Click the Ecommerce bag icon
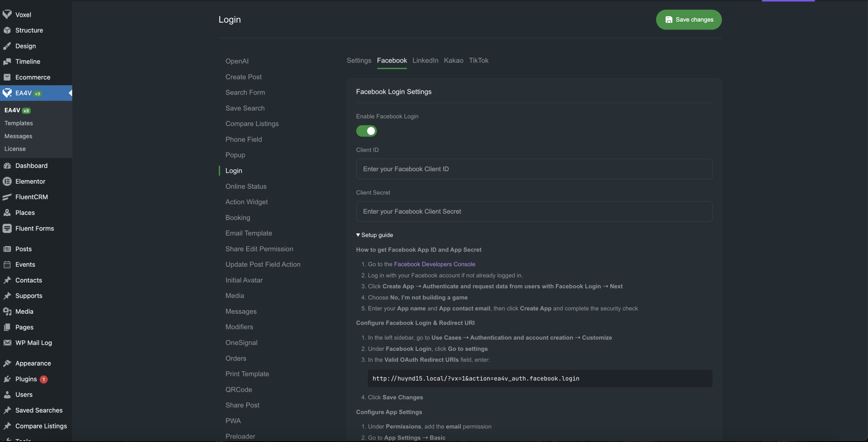 (x=7, y=77)
